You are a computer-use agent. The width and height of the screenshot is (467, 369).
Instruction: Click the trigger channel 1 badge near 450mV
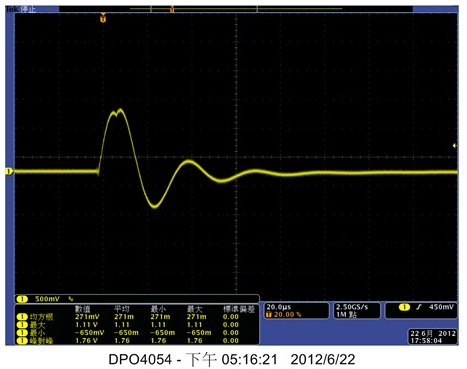pyautogui.click(x=404, y=307)
